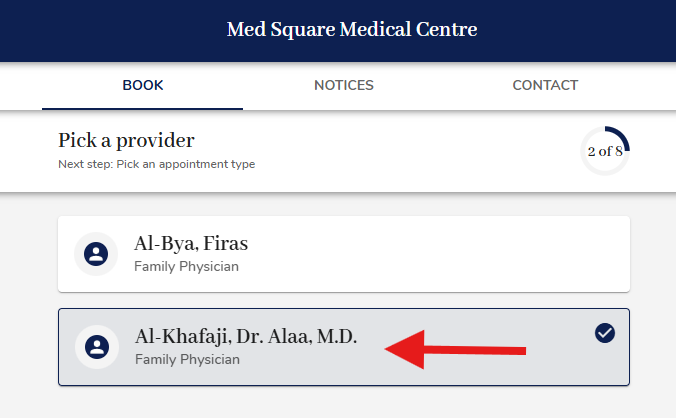Screen dimensions: 676x418
Task: Open the Notices tab
Action: (344, 86)
